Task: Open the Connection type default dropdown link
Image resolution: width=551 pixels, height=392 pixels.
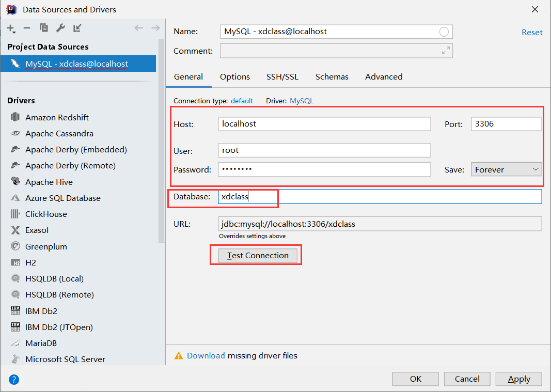Action: (x=242, y=101)
